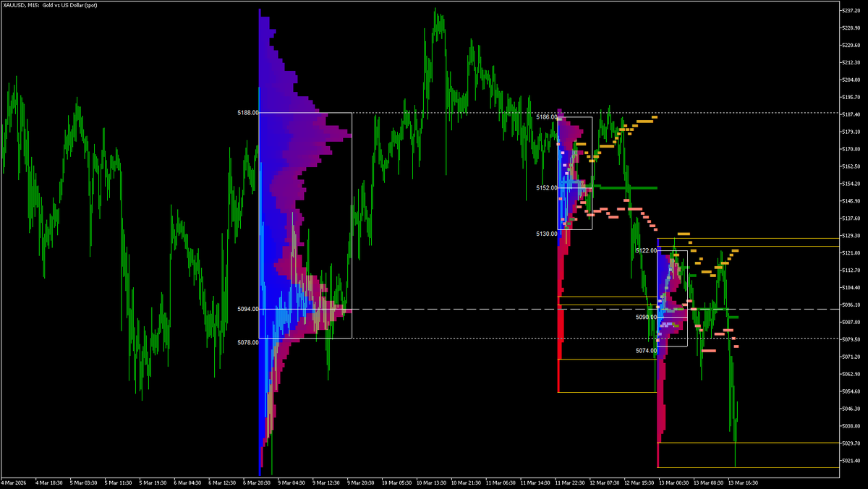Click the 9 Mar 04:30 time label
868x489 pixels.
tap(292, 482)
